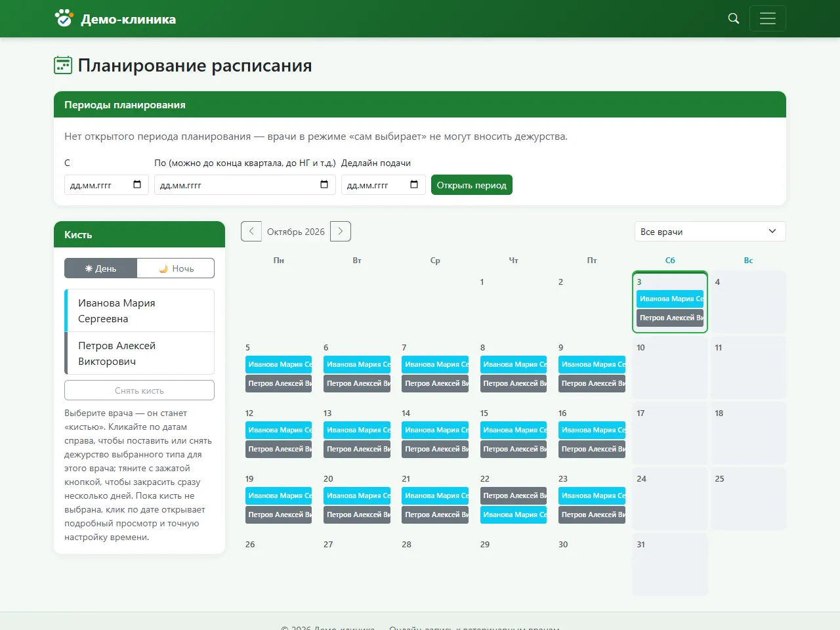Click the Иванова shift on October 3
Viewport: 840px width, 630px height.
(x=670, y=299)
